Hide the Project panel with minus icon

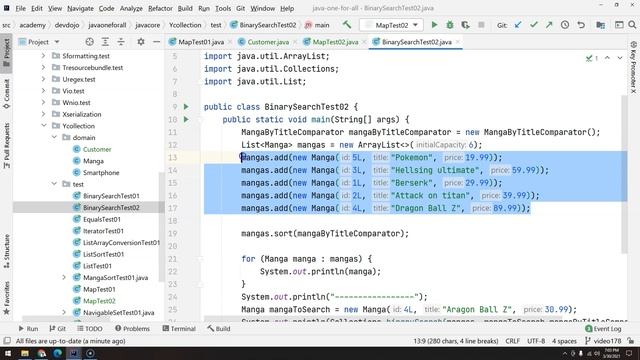(156, 42)
